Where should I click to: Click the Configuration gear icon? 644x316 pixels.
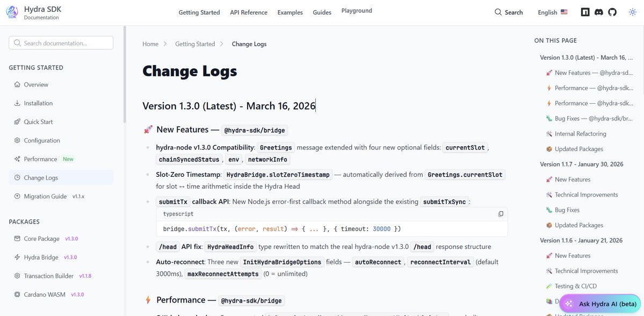[x=17, y=141]
